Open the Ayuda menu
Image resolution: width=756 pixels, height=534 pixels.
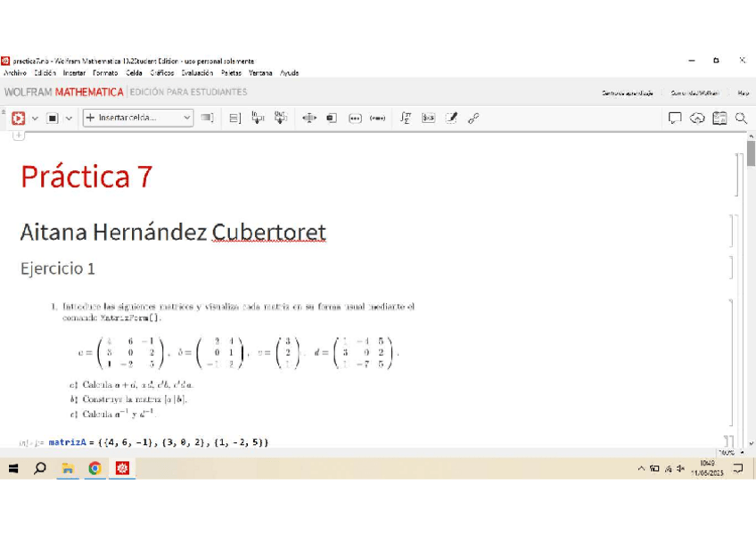pyautogui.click(x=289, y=73)
